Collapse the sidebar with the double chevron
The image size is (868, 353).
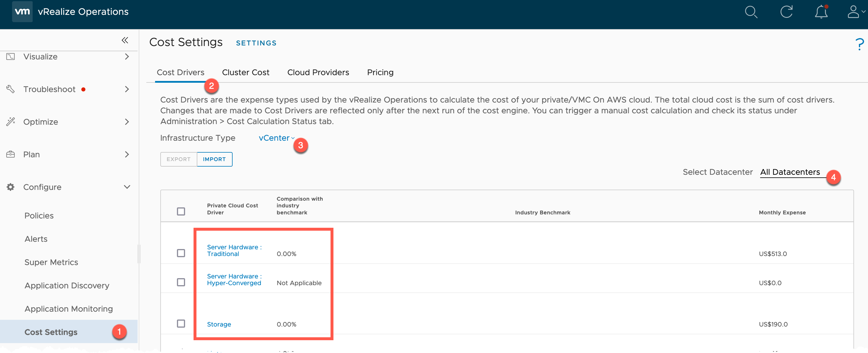pyautogui.click(x=125, y=40)
